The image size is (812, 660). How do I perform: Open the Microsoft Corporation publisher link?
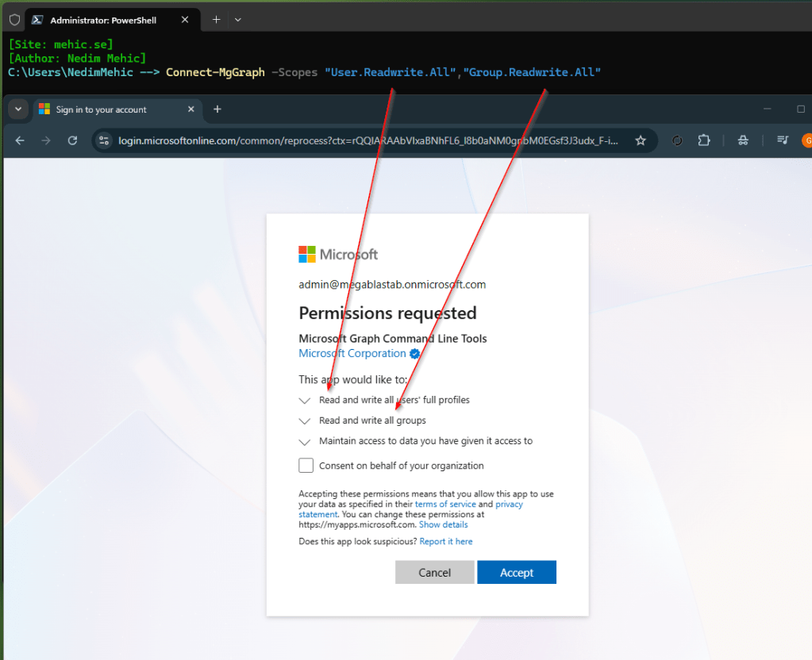pos(352,353)
